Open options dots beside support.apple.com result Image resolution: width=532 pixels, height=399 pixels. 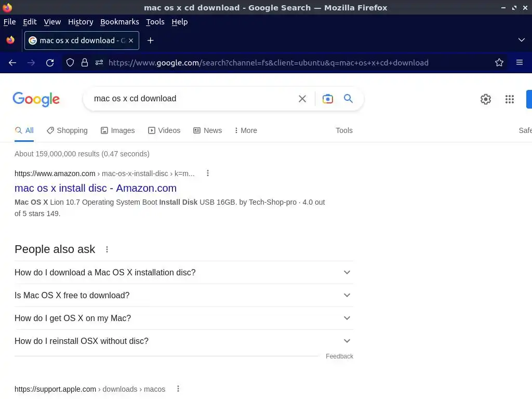point(178,389)
